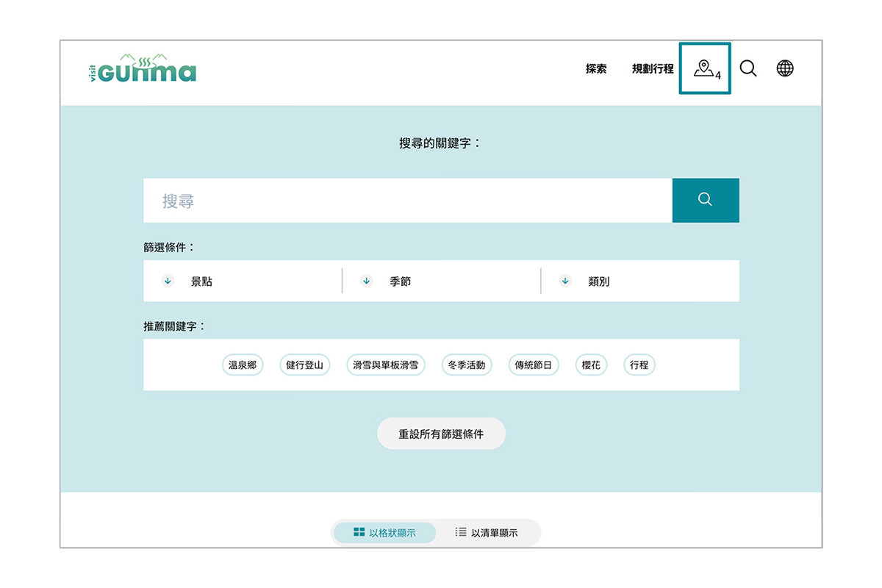882x588 pixels.
Task: Switch to 以清單顯示 list display
Action: (x=487, y=533)
